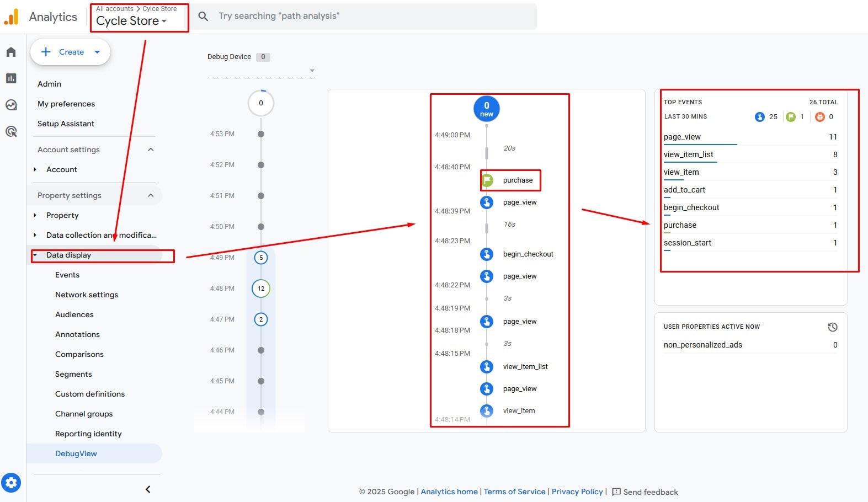This screenshot has width=868, height=502.
Task: Click the green purchase flag icon
Action: click(x=487, y=180)
